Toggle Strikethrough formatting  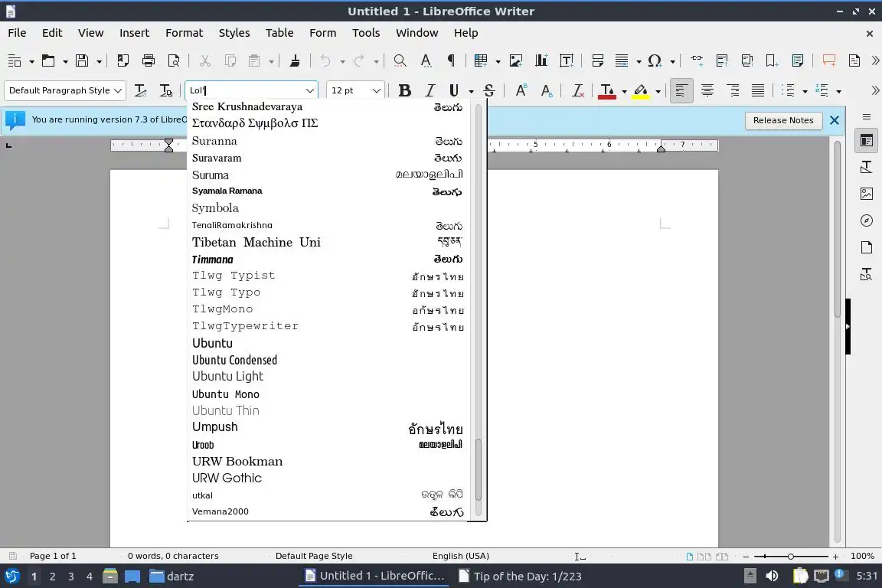tap(488, 90)
